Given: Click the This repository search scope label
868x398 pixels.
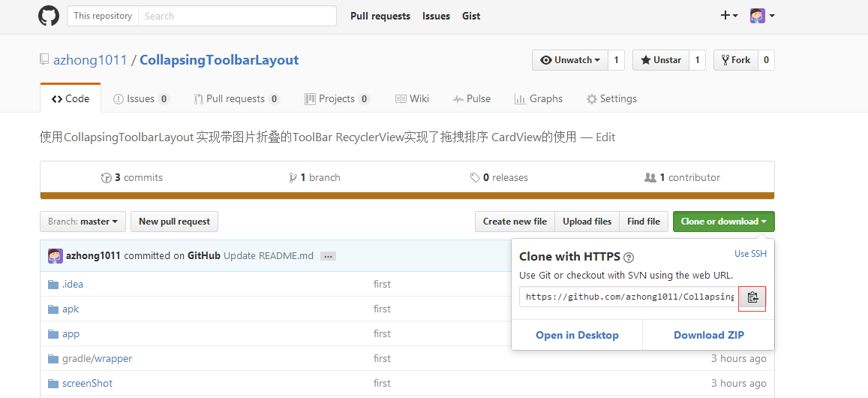Looking at the screenshot, I should 103,16.
